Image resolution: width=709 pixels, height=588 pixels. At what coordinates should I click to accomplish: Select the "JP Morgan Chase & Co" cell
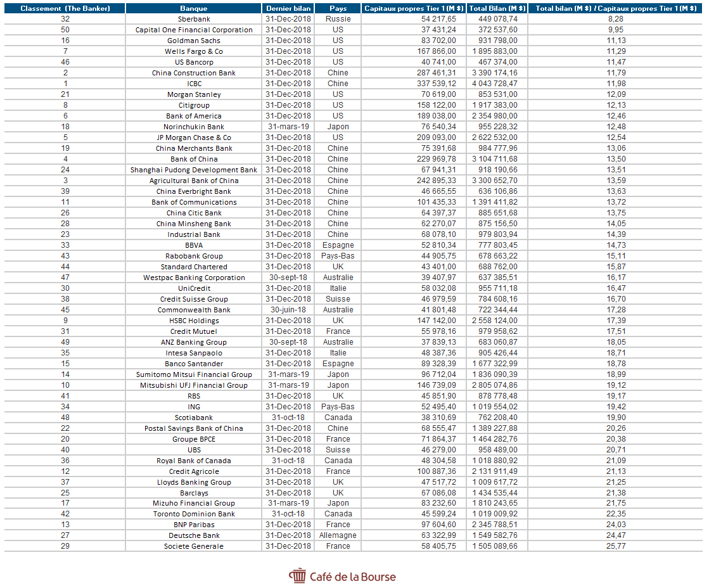coord(194,137)
